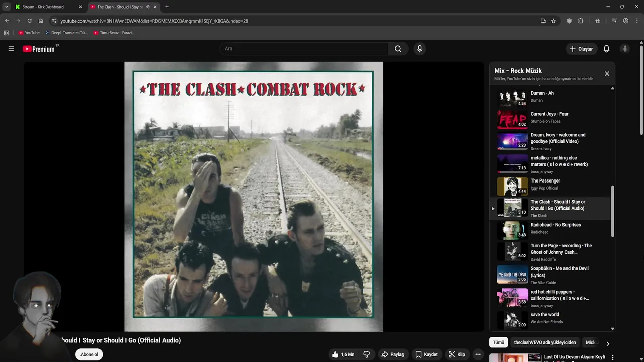Click Mix - Rock Müzik playlist title
The height and width of the screenshot is (362, 644).
518,71
